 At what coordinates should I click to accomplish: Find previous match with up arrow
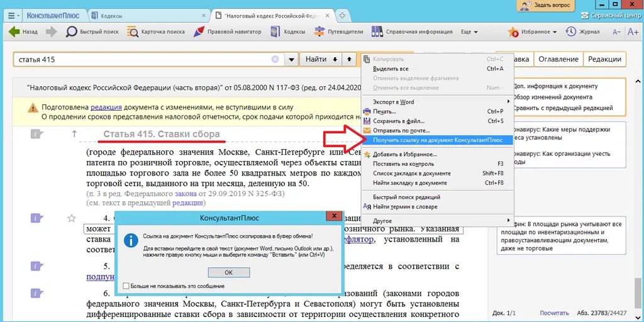coord(349,60)
